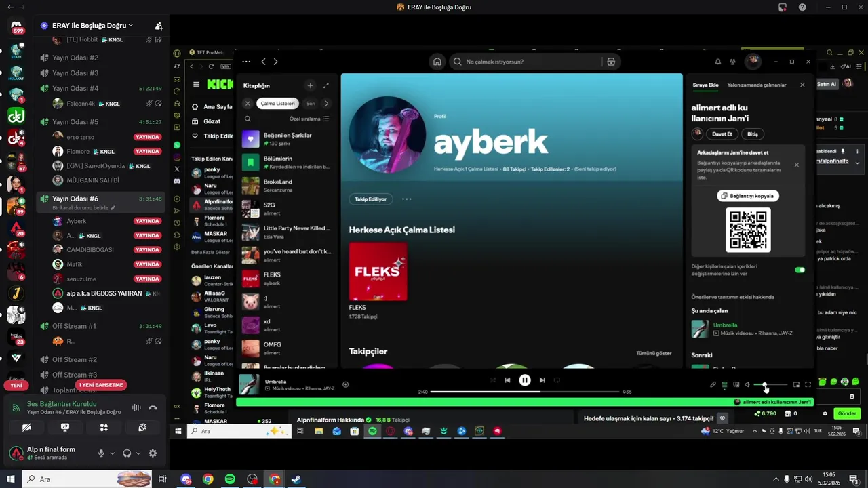Open Spotify from the Windows taskbar
868x488 pixels.
(x=230, y=479)
